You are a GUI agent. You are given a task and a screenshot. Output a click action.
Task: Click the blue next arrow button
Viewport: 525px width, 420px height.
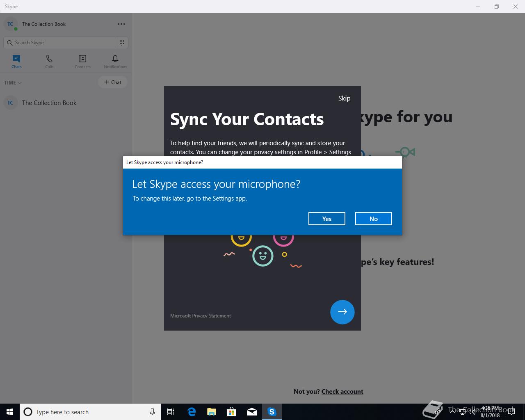coord(342,312)
